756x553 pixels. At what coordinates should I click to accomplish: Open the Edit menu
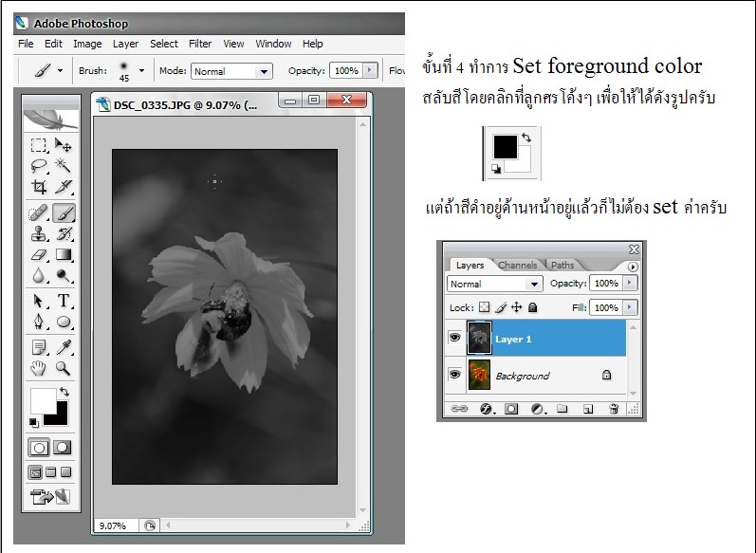[53, 44]
